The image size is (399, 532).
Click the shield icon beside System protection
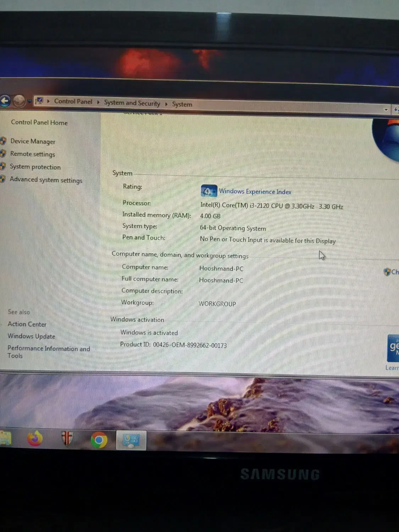click(x=3, y=166)
